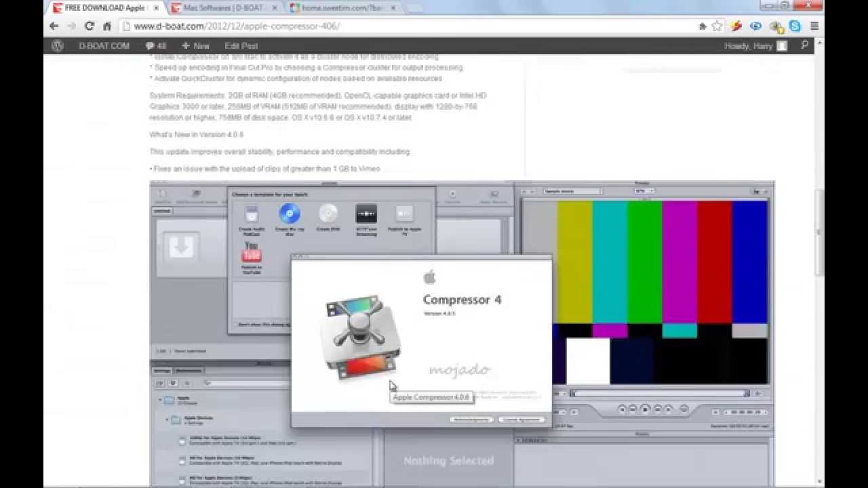
Task: Click the What's New in Version 4.0.6 text
Action: pos(197,134)
